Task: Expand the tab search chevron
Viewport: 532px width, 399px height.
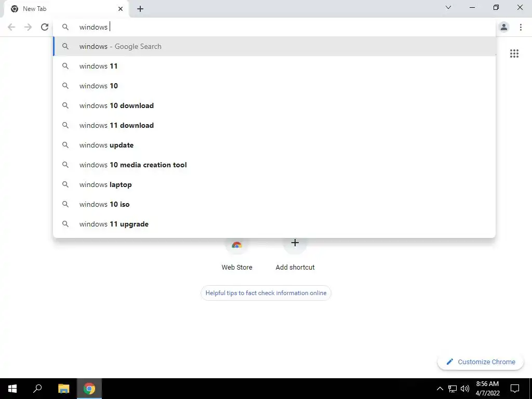Action: click(448, 7)
